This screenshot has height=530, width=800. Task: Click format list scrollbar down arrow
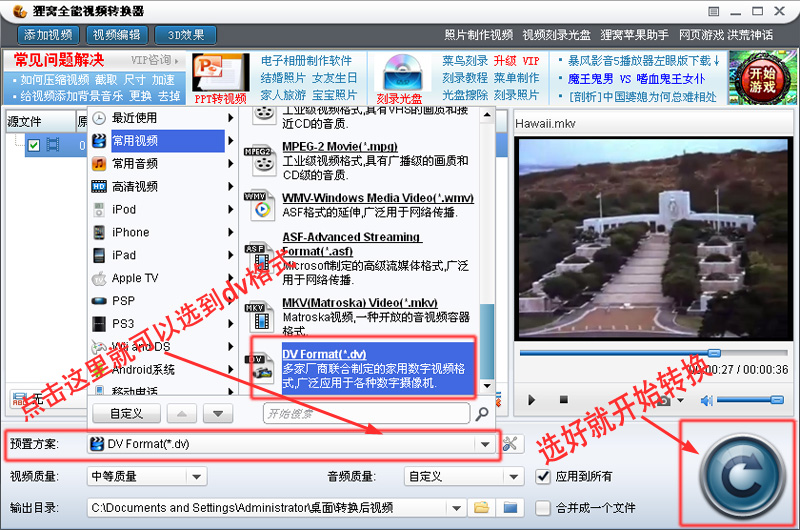[487, 386]
